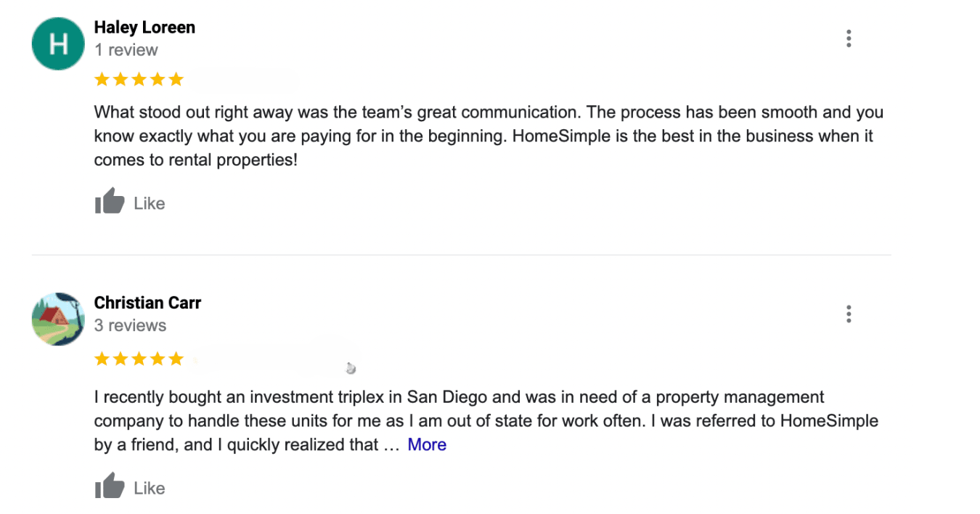This screenshot has width=980, height=514.
Task: Click the thumbs-up icon under Christian Carr's review
Action: (110, 486)
